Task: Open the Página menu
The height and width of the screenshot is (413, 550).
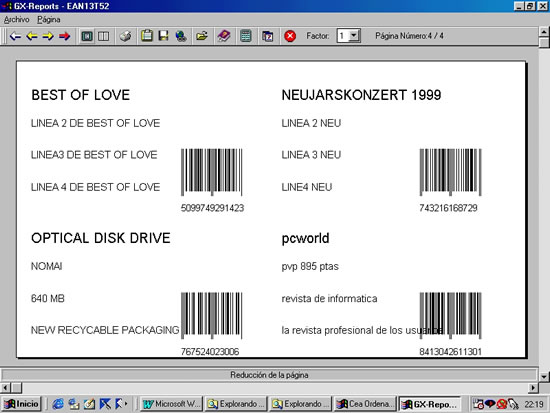Action: point(49,20)
